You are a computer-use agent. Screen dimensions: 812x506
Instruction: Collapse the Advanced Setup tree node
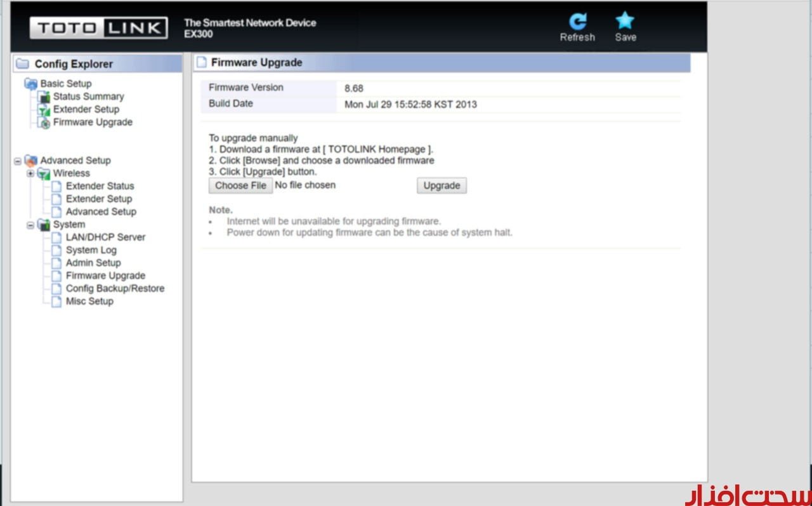pyautogui.click(x=18, y=161)
